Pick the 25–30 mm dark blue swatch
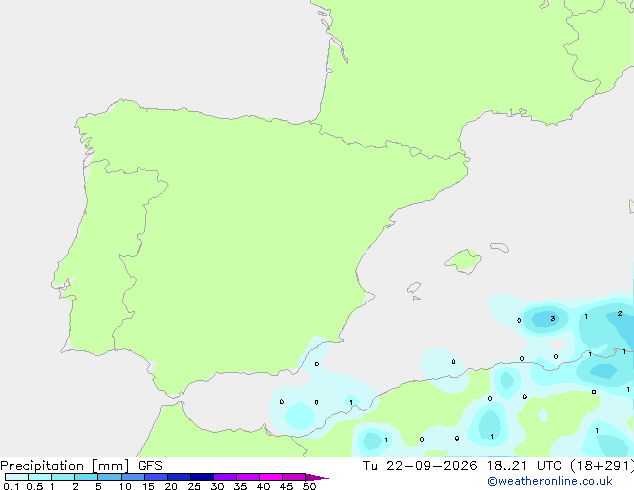Screen dimensions: 634x490 (202, 477)
